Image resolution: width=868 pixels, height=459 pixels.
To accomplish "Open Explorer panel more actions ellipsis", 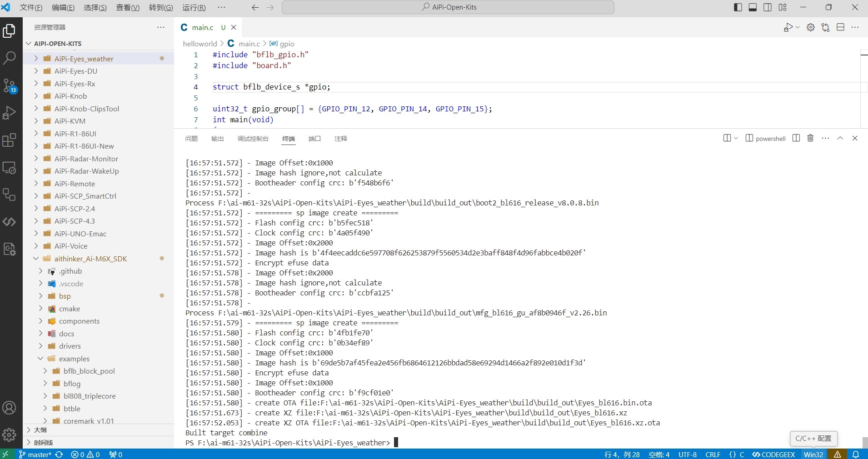I will tap(161, 27).
